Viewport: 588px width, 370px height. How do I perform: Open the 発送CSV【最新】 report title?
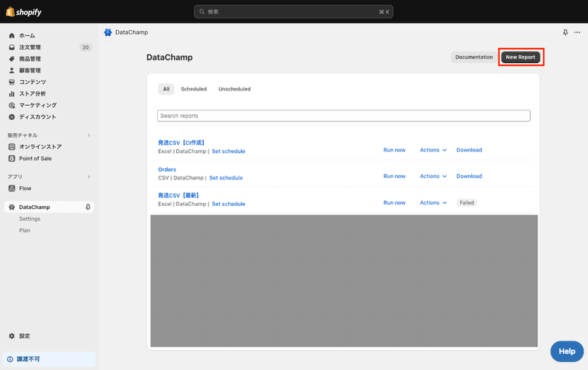point(179,195)
